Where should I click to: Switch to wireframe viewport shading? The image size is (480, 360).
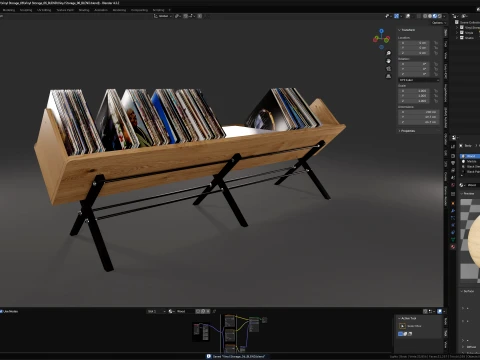425,16
